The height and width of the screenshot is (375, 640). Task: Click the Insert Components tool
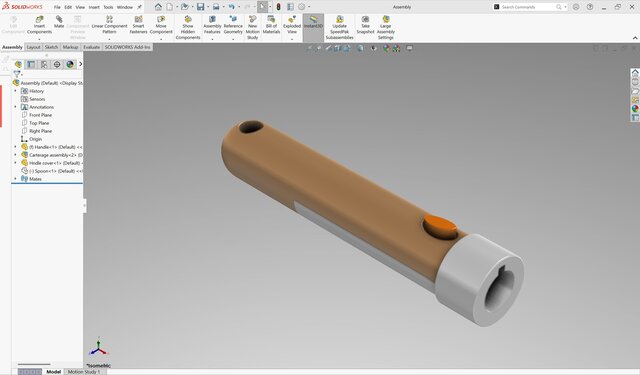tap(39, 24)
